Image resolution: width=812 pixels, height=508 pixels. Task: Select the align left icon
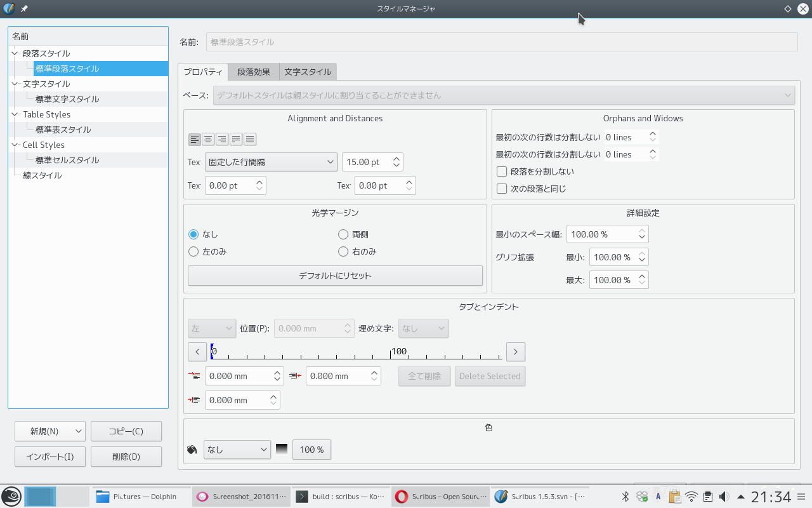click(x=194, y=139)
